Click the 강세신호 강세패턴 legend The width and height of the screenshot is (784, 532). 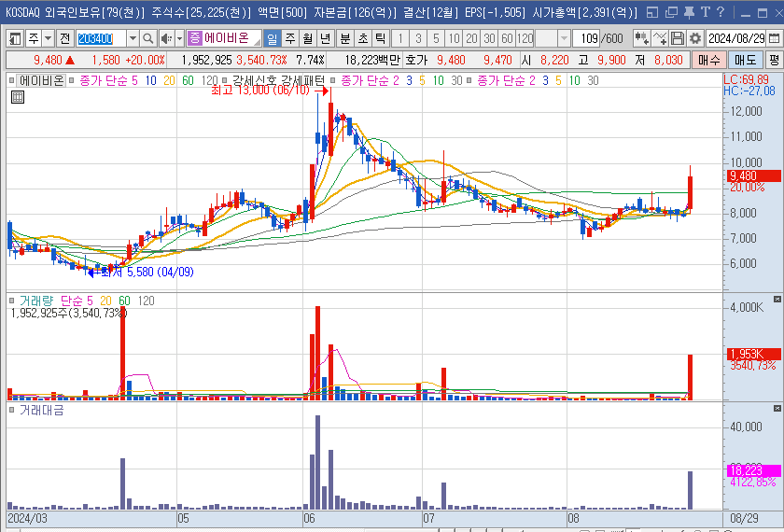pyautogui.click(x=278, y=80)
